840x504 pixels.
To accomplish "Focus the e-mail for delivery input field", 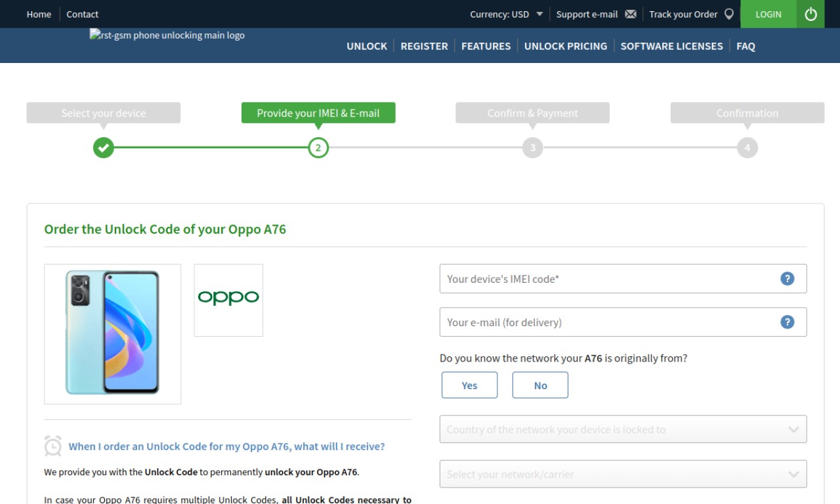I will point(623,322).
